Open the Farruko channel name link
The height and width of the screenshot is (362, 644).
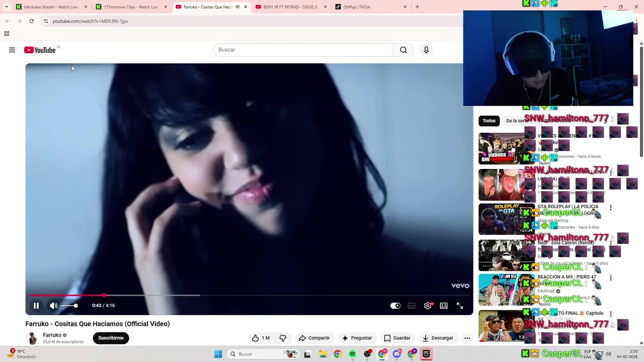click(x=52, y=335)
